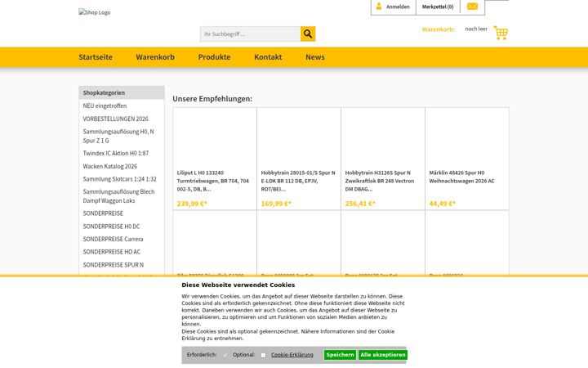The width and height of the screenshot is (588, 368).
Task: Open Wacken Katalog 2026 category
Action: coord(110,166)
